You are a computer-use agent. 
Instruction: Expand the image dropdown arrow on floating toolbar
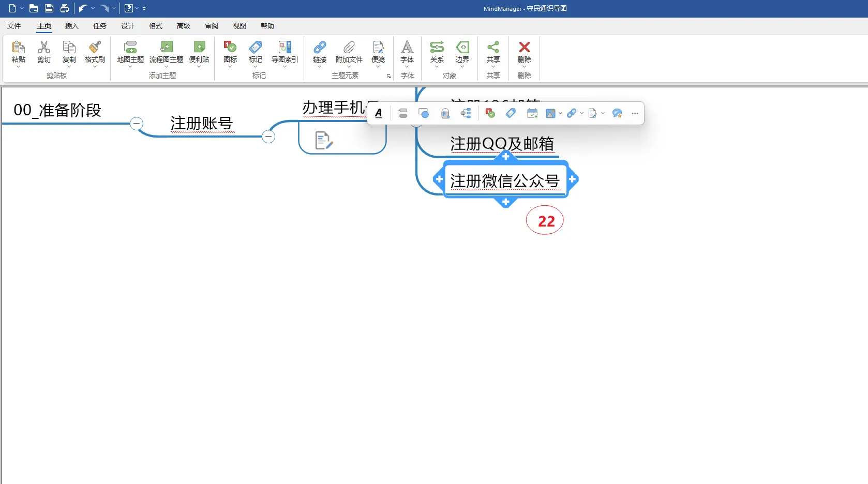(x=560, y=113)
